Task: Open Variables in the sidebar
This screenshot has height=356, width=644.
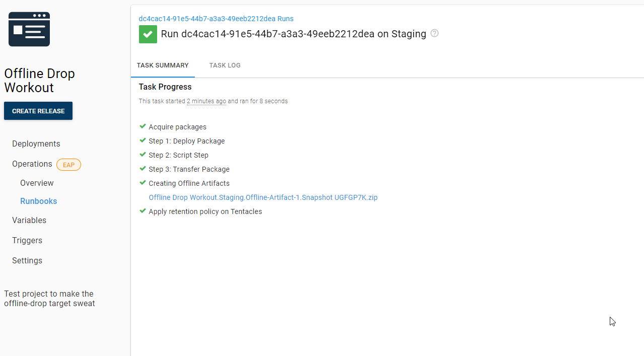Action: click(29, 220)
